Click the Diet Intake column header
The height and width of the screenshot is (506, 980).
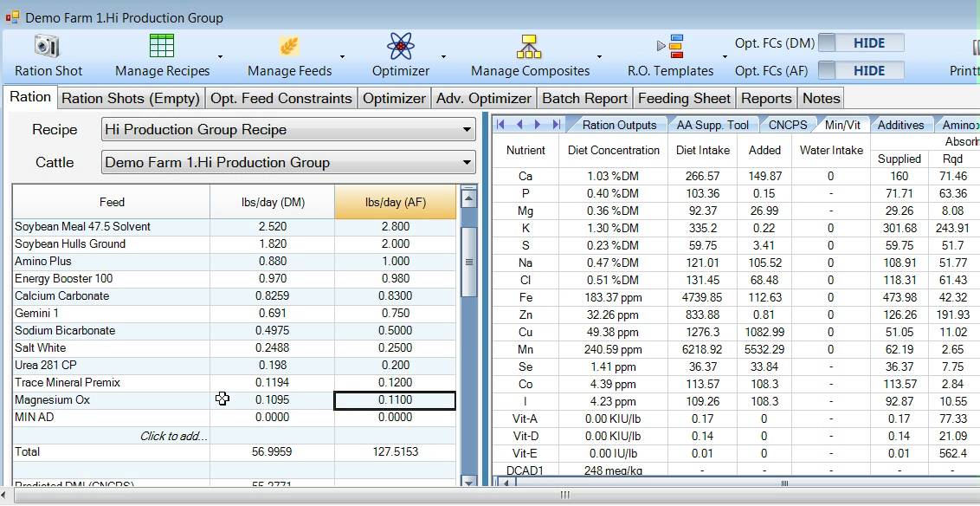click(702, 150)
